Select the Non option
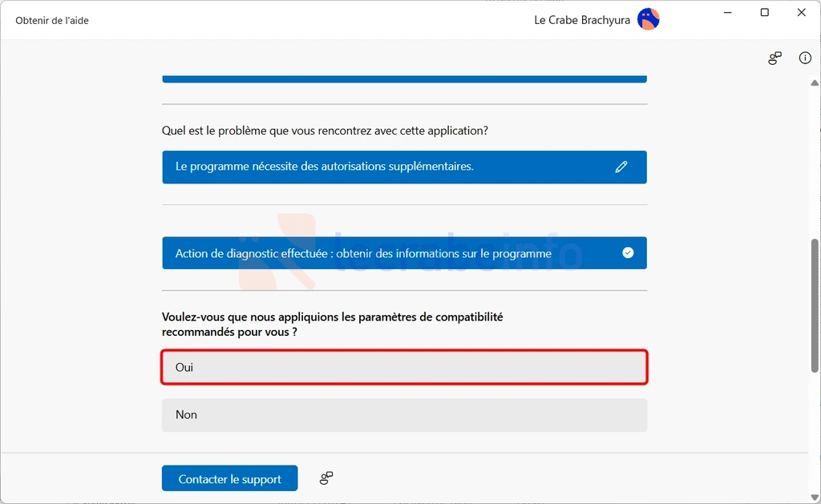Viewport: 821px width, 504px height. pos(404,415)
